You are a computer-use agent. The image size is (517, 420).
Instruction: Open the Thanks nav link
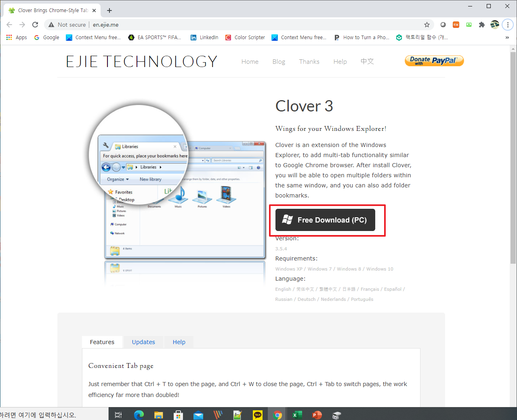click(x=309, y=61)
